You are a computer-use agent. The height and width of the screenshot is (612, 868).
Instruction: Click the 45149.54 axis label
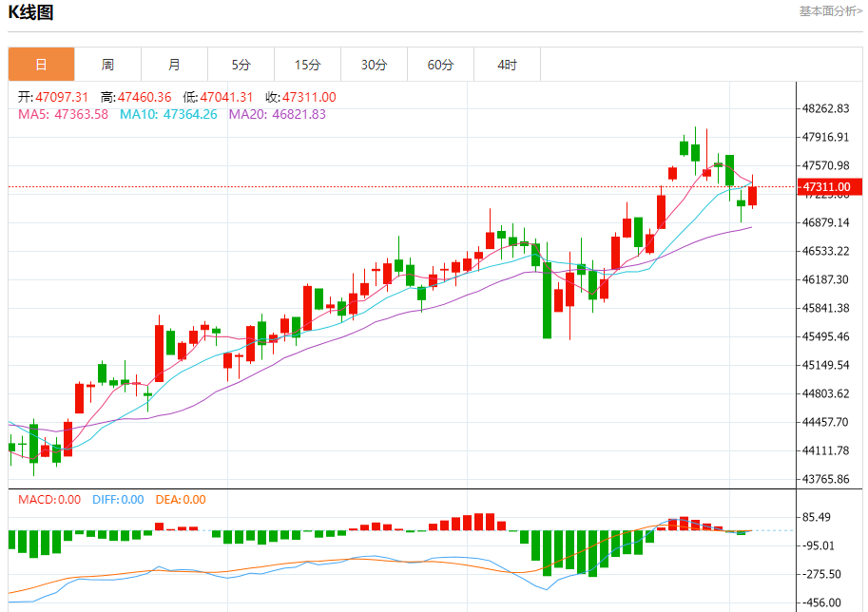[x=826, y=365]
